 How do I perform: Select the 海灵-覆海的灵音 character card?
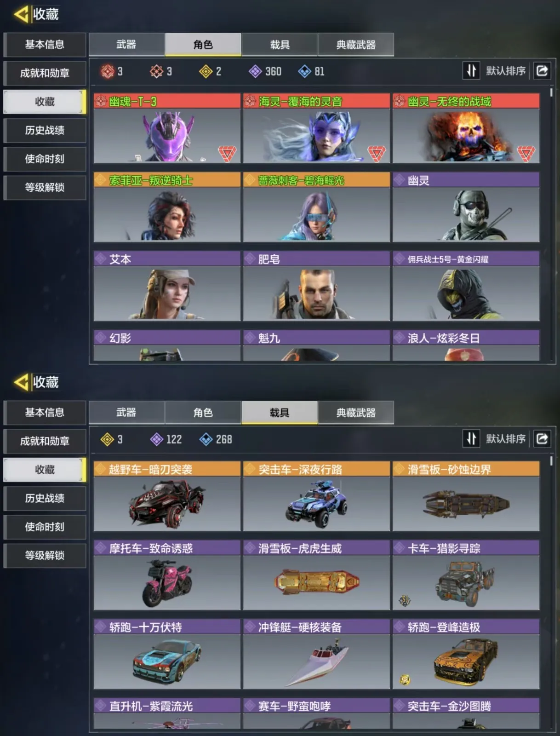316,128
